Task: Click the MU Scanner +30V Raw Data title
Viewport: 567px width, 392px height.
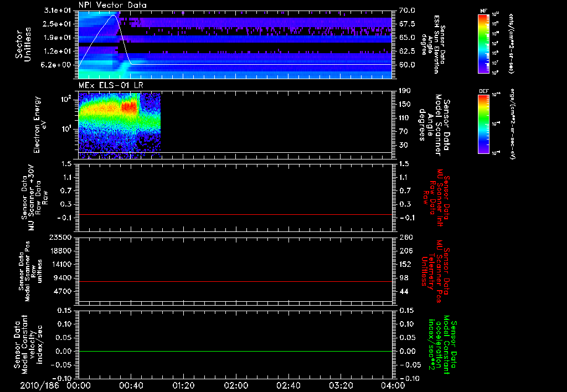Action: coord(34,197)
